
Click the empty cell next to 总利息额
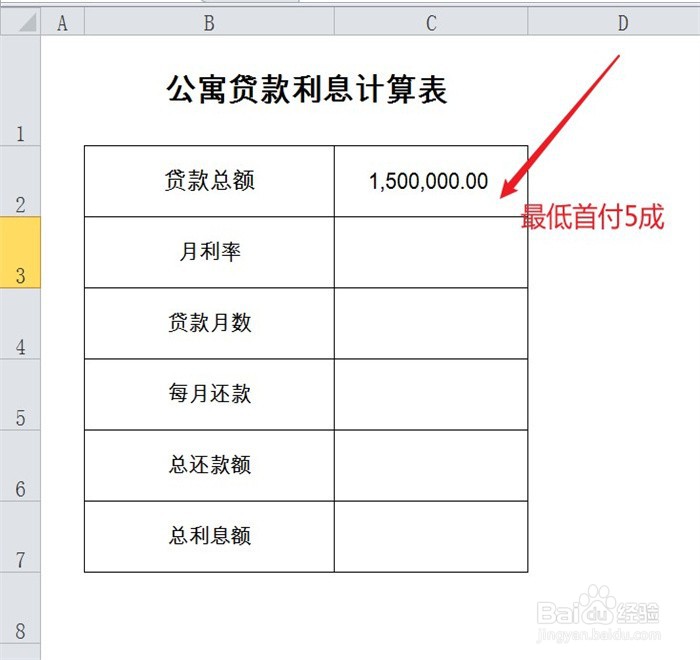[x=431, y=537]
